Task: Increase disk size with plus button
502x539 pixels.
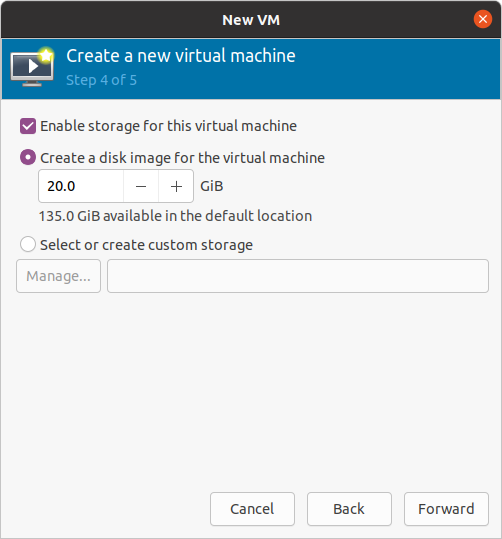Action: pos(176,186)
